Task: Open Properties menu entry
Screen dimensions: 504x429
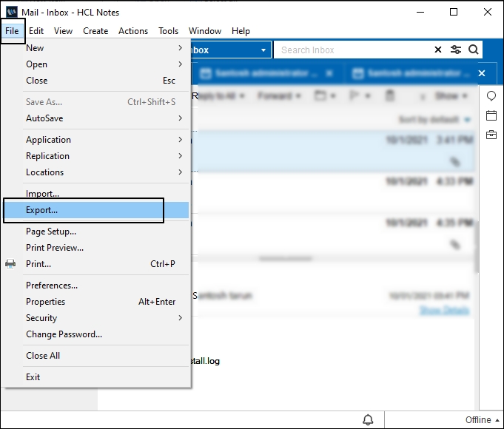Action: pos(106,302)
